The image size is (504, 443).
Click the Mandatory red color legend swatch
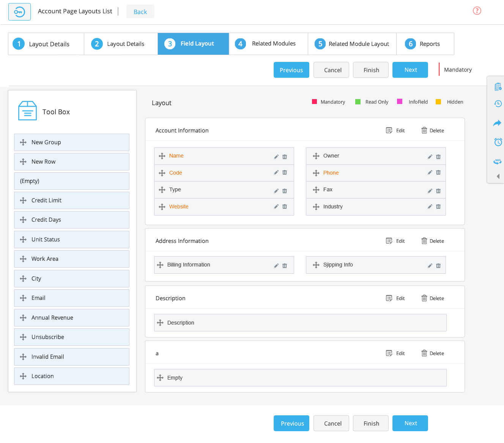(314, 102)
